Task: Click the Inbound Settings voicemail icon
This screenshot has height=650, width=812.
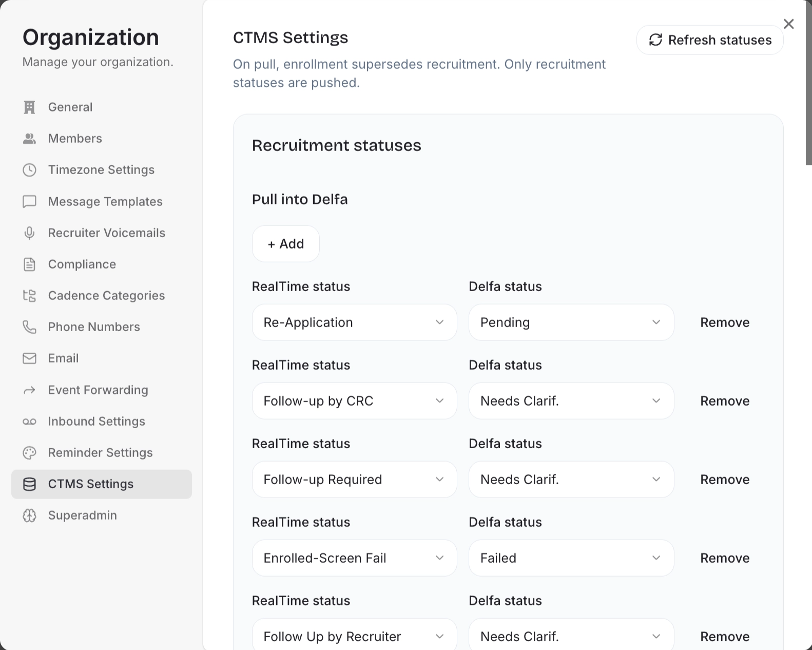Action: point(29,422)
